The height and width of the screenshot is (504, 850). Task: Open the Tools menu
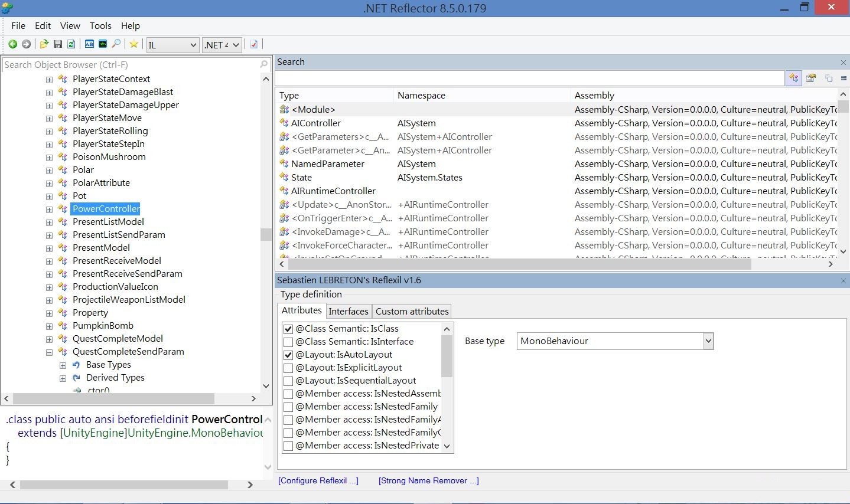point(100,25)
